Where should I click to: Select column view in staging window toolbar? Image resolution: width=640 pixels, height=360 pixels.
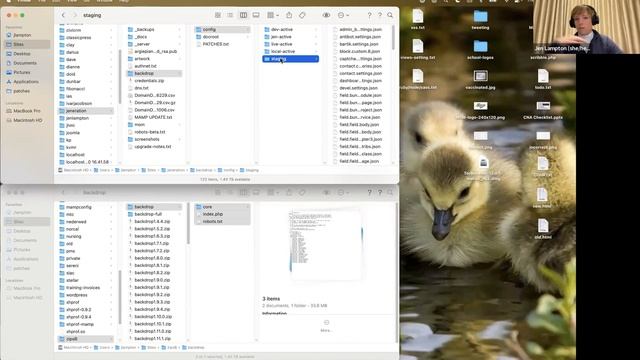243,15
